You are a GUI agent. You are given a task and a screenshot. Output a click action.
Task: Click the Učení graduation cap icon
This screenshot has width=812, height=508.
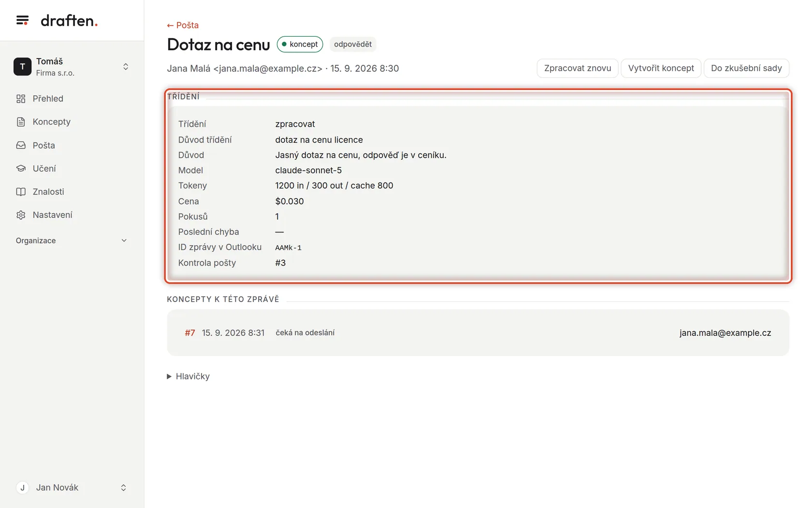21,168
